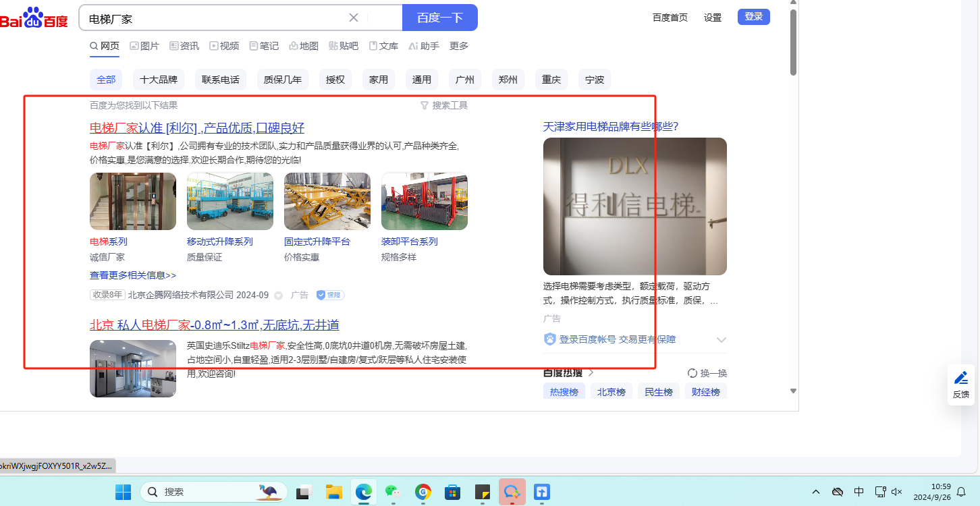Viewport: 980px width, 506px height.
Task: Open the 移动式升降系列 thumbnail image
Action: tap(230, 201)
